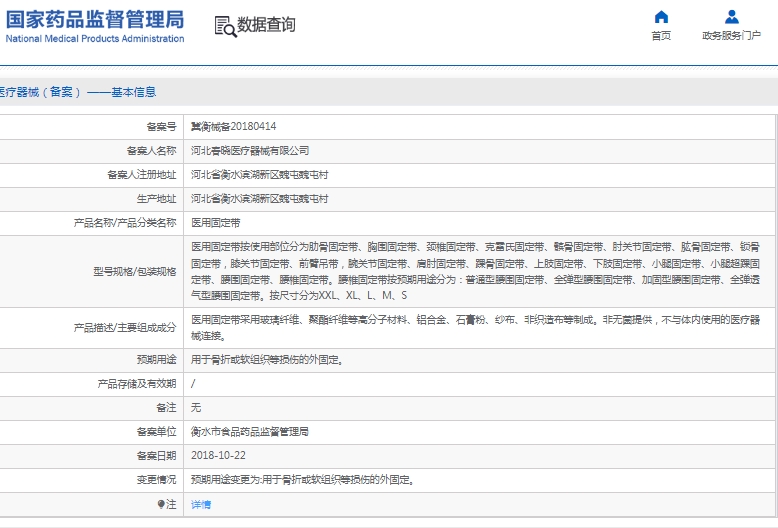Viewport: 778px width, 528px height.
Task: Click the 数据查询 magnifier document icon
Action: pos(224,26)
